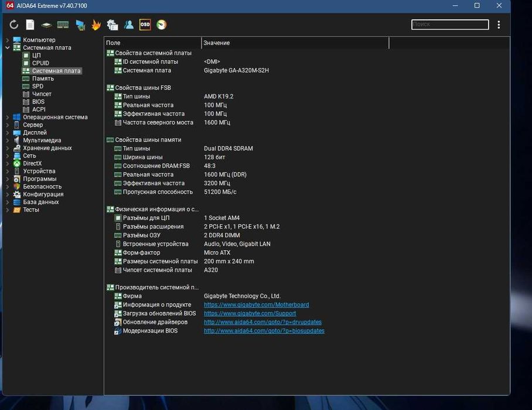Click the Мультимедиа speaker icon
This screenshot has width=532, height=410.
click(x=16, y=141)
